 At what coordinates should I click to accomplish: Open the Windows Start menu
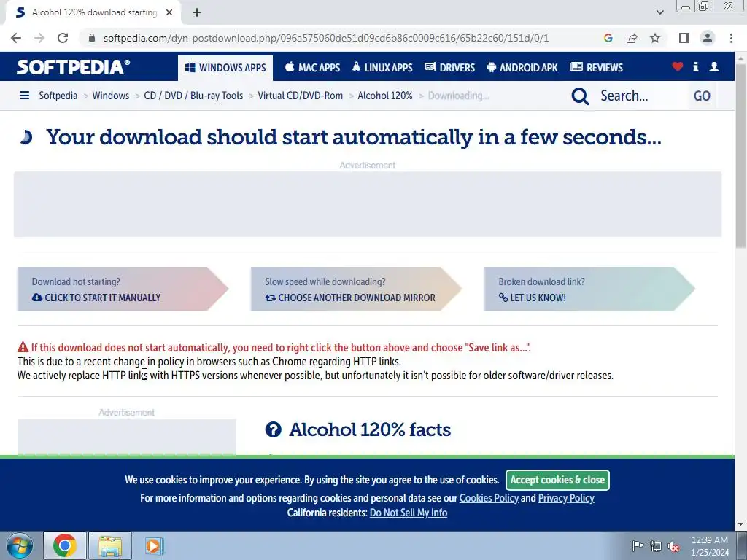(20, 545)
